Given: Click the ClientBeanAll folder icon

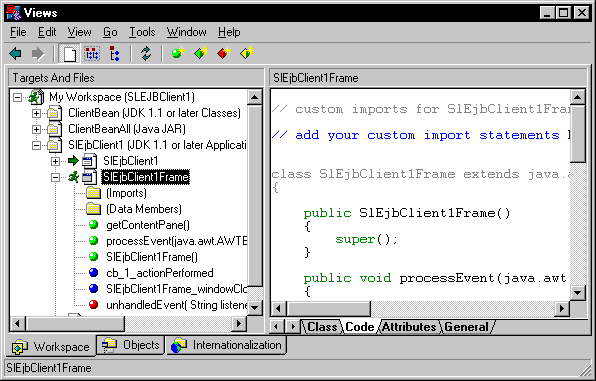Looking at the screenshot, I should click(55, 129).
